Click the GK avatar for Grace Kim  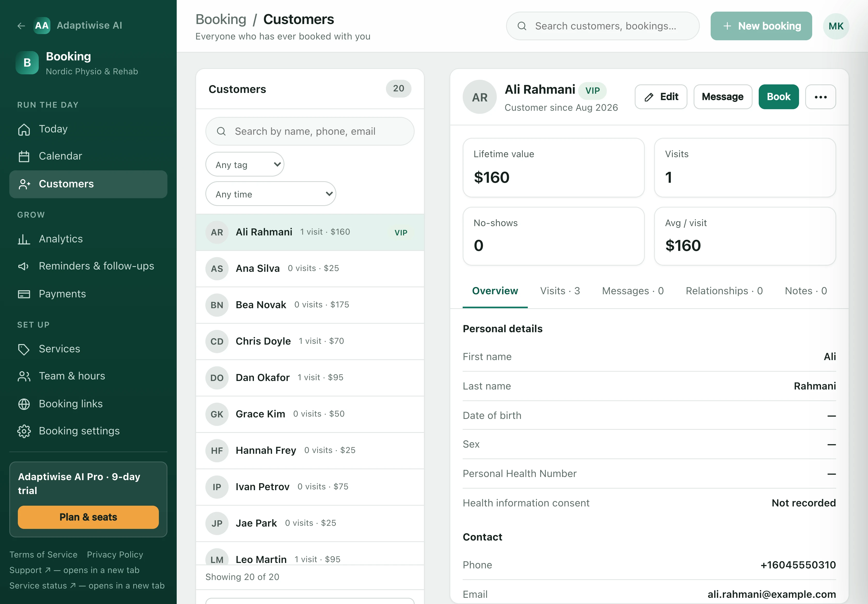[x=217, y=414]
